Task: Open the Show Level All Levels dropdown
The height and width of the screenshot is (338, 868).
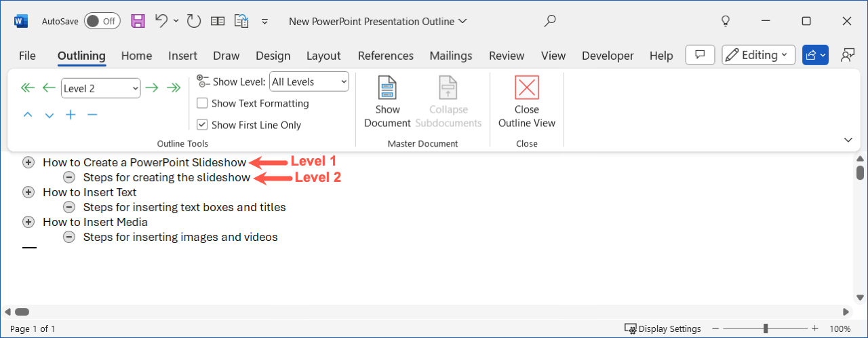Action: pos(309,81)
